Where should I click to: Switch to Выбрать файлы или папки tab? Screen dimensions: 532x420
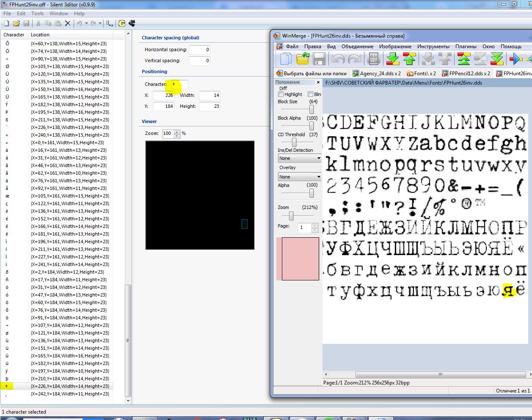point(311,74)
